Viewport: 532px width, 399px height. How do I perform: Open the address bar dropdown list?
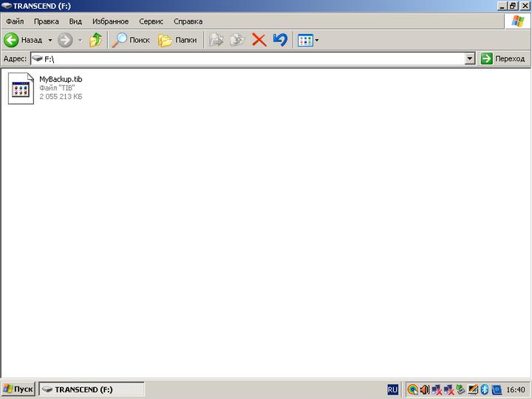[470, 58]
